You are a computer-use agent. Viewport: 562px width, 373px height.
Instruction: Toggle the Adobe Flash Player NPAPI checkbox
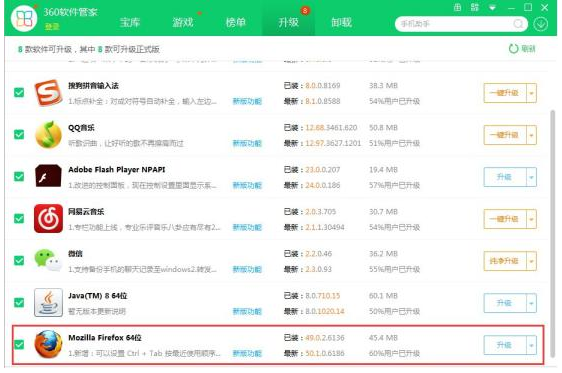point(19,176)
